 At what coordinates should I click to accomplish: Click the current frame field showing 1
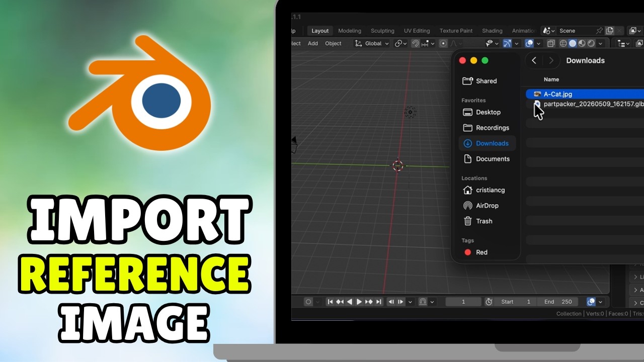[x=463, y=302]
